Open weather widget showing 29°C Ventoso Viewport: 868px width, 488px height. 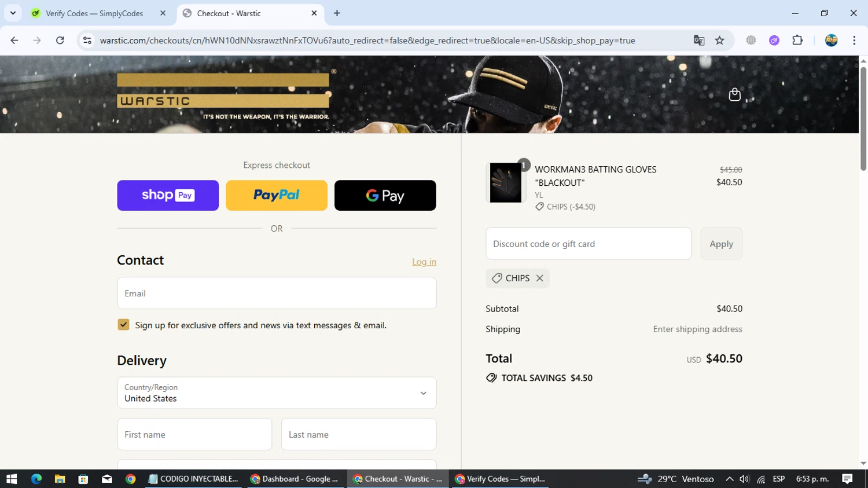tap(675, 479)
